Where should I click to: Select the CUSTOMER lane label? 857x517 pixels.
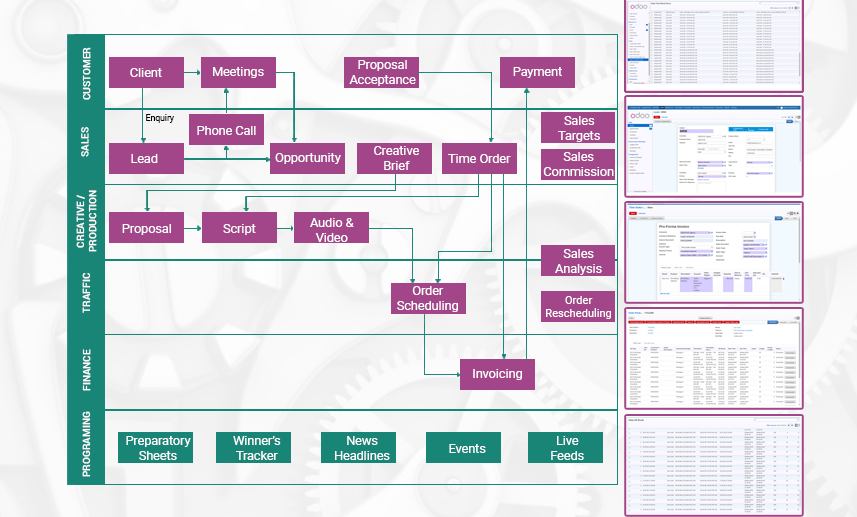coord(86,74)
